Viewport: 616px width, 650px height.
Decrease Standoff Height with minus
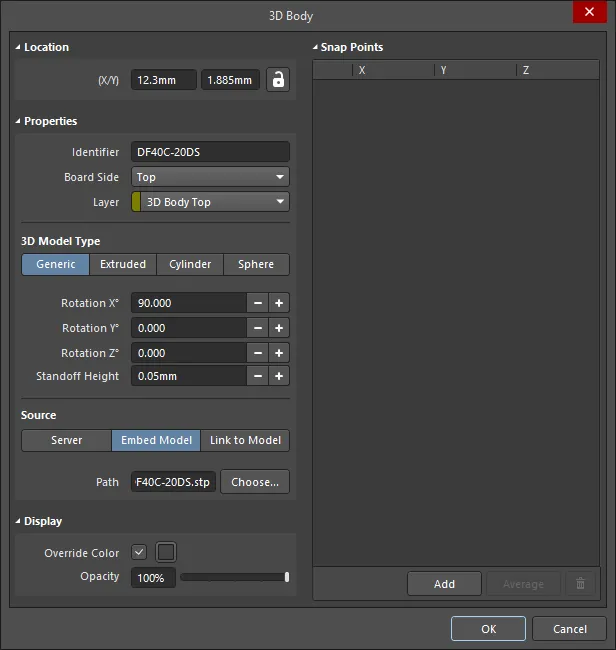tap(257, 376)
